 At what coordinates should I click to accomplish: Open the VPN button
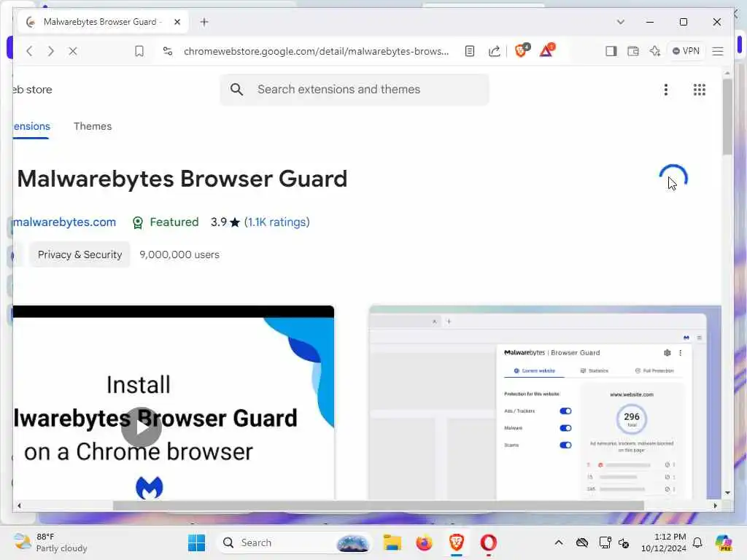pyautogui.click(x=686, y=51)
